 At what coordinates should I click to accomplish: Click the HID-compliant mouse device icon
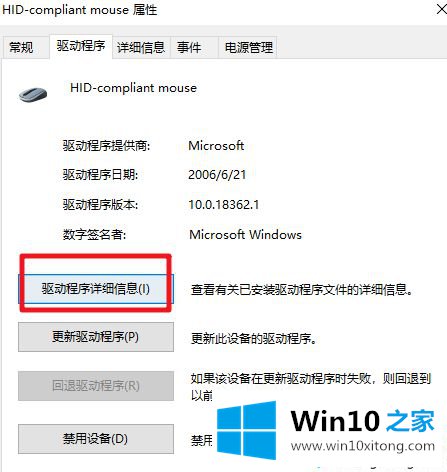(33, 94)
